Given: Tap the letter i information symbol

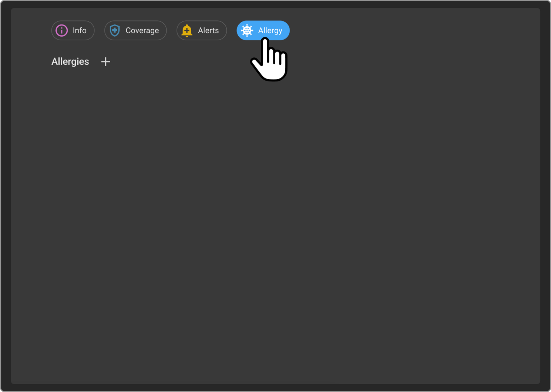Looking at the screenshot, I should [x=62, y=30].
